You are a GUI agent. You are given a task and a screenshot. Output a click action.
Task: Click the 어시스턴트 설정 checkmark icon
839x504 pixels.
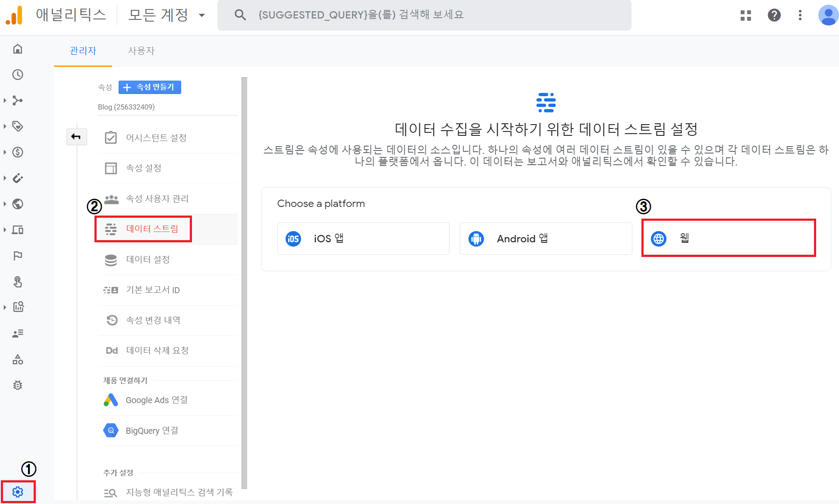point(110,137)
